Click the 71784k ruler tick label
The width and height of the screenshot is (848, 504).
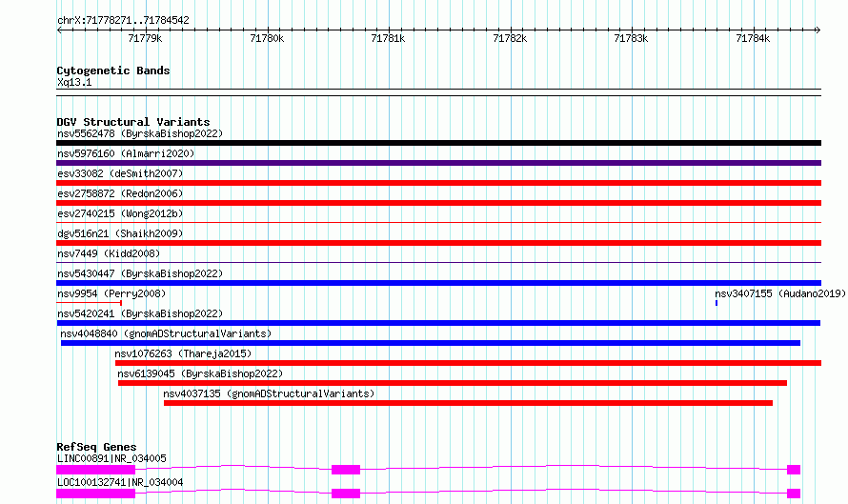click(753, 38)
